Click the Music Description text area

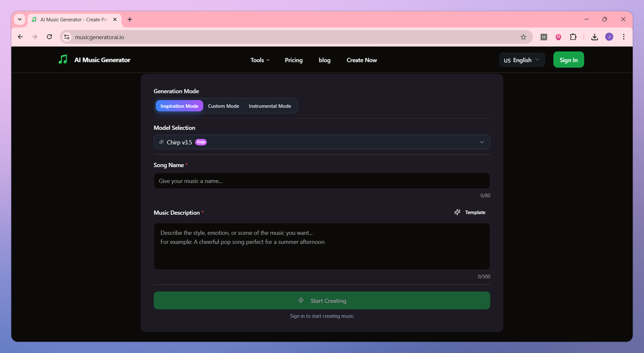coord(322,246)
